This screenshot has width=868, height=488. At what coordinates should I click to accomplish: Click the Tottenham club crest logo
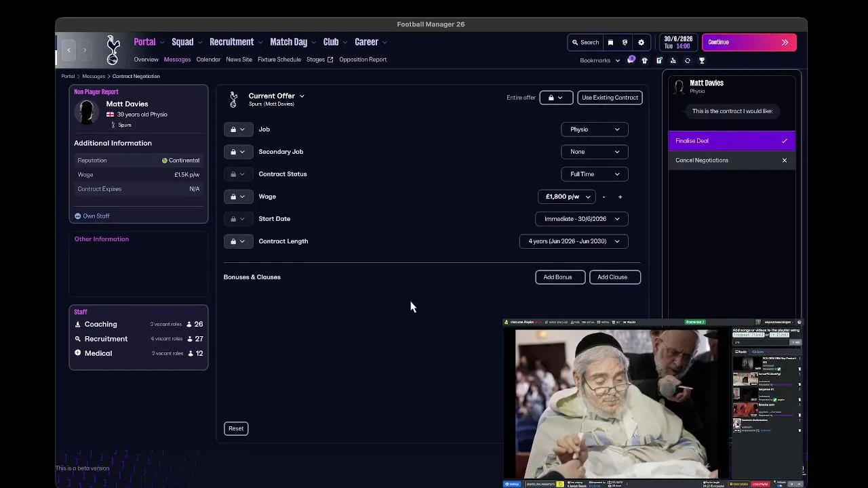[113, 49]
